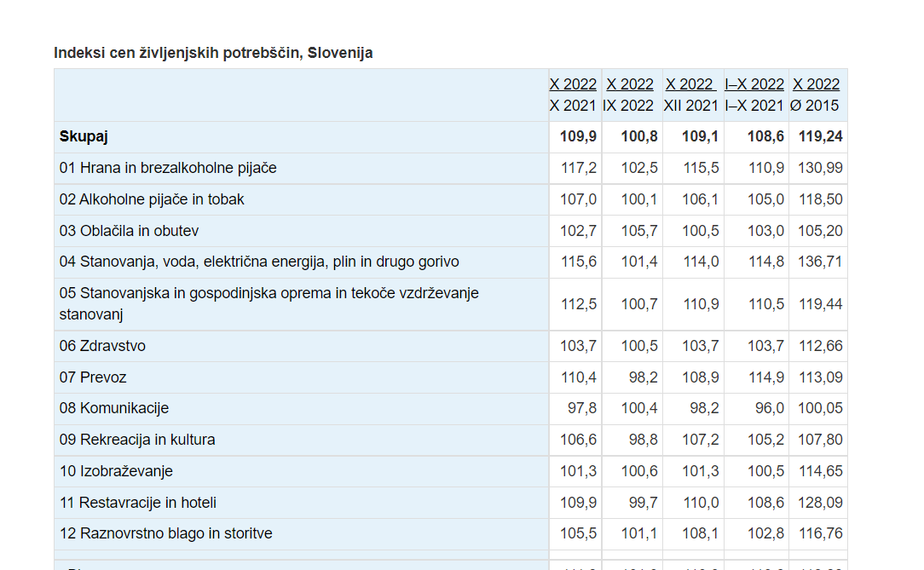
Task: Select Skupaj value 109,9
Action: (578, 136)
